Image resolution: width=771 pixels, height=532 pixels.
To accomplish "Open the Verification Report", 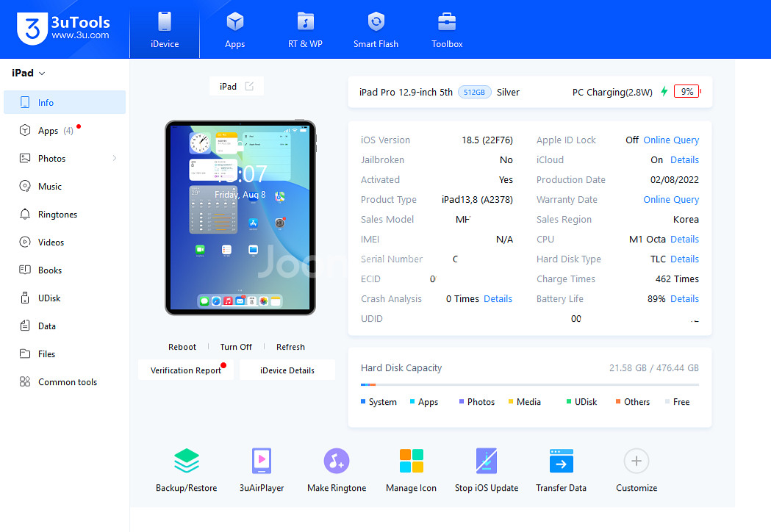I will [x=185, y=370].
